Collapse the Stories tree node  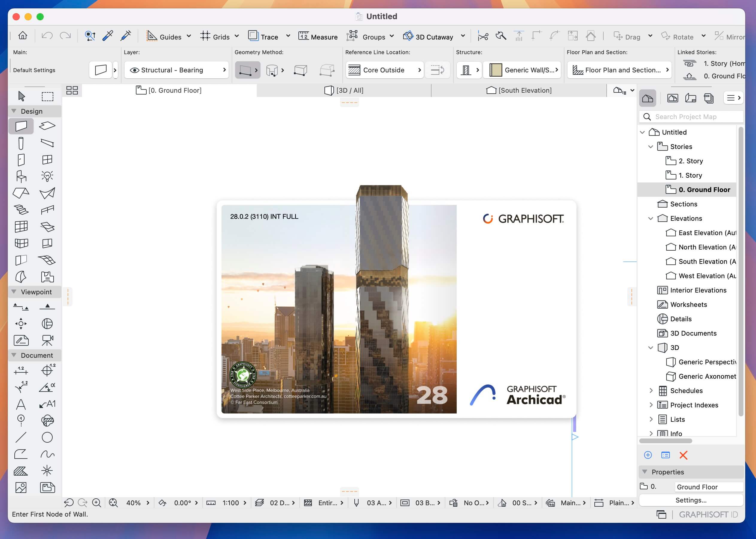(651, 147)
